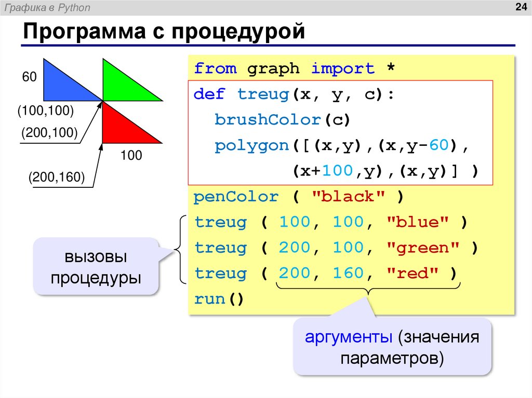Click the label '100' below the red triangle

(x=131, y=155)
